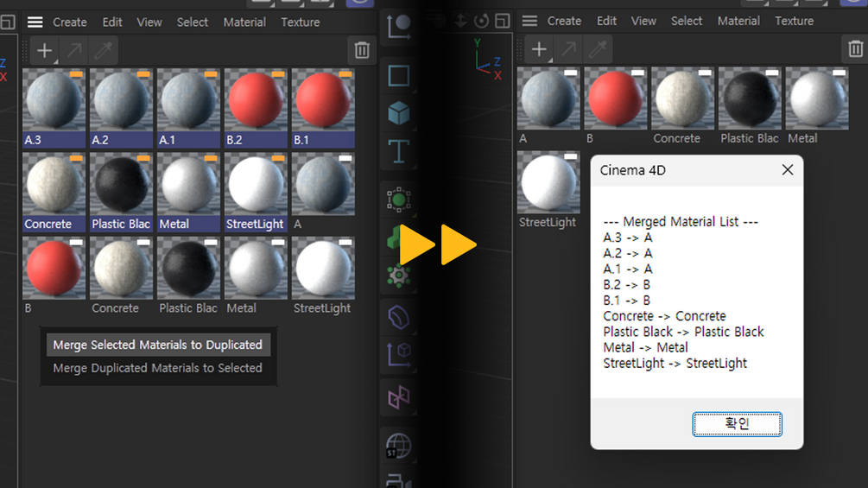The width and height of the screenshot is (868, 488).
Task: Open the coordinate axis tool at top
Action: coord(398,27)
